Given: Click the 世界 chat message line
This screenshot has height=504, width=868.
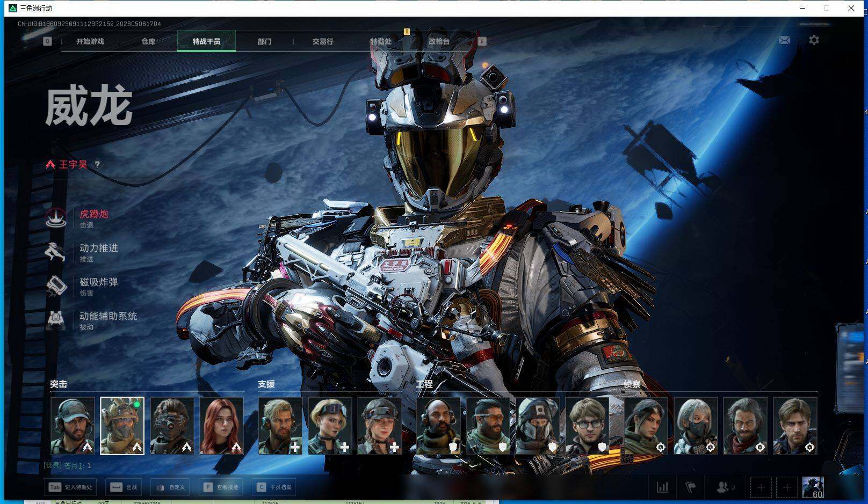Looking at the screenshot, I should [68, 465].
